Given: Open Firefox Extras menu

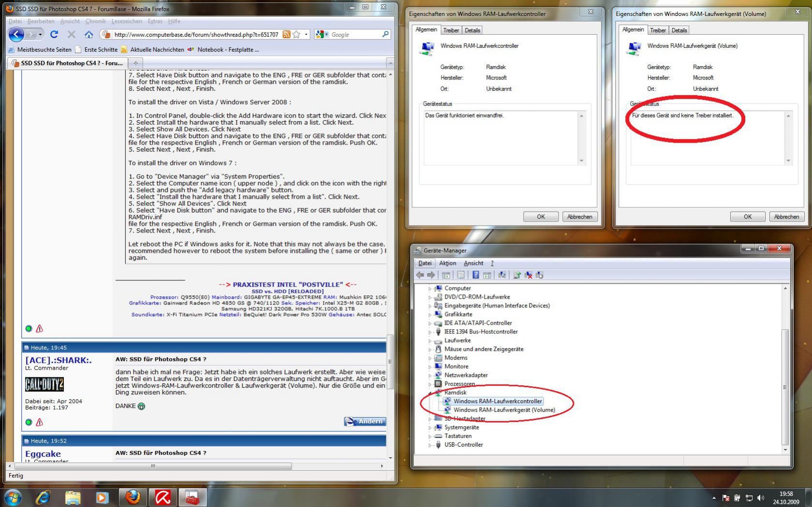Looking at the screenshot, I should pyautogui.click(x=155, y=21).
